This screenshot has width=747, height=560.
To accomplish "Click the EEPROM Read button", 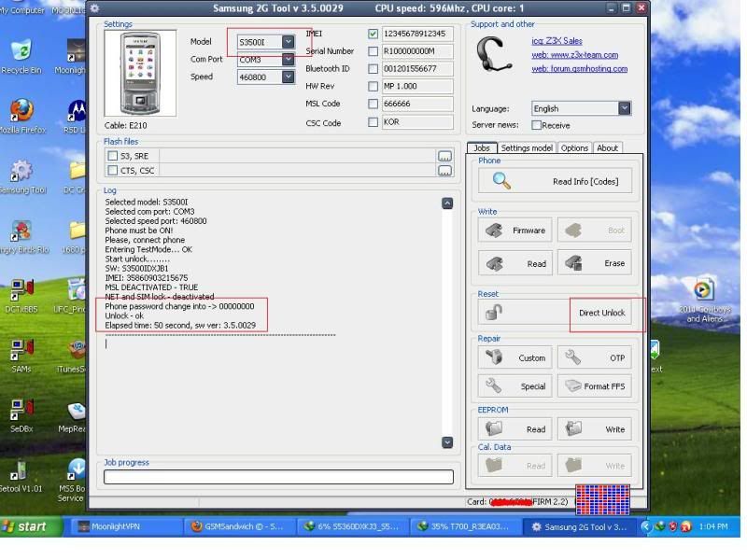I will click(515, 429).
